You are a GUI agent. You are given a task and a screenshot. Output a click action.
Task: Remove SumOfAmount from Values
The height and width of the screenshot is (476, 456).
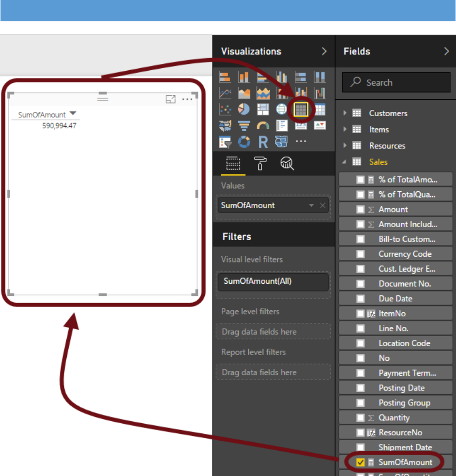click(322, 205)
